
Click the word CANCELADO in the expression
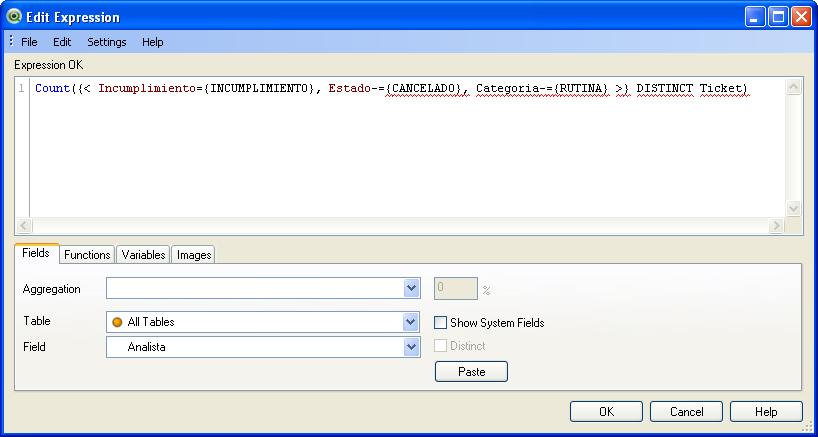pos(424,88)
